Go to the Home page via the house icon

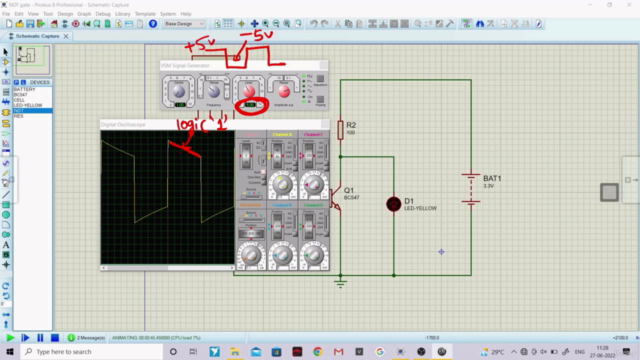tap(54, 24)
